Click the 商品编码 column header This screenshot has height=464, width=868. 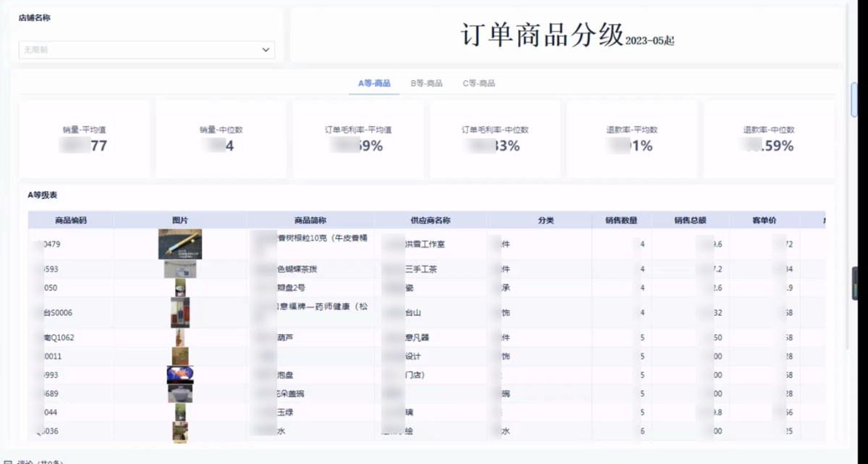coord(71,220)
